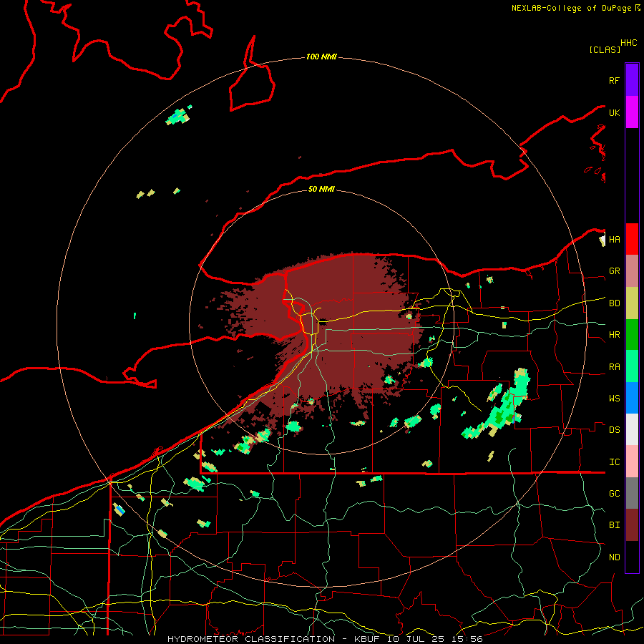Click the DS white legend swatch
Image resolution: width=644 pixels, height=644 pixels.
pos(632,429)
